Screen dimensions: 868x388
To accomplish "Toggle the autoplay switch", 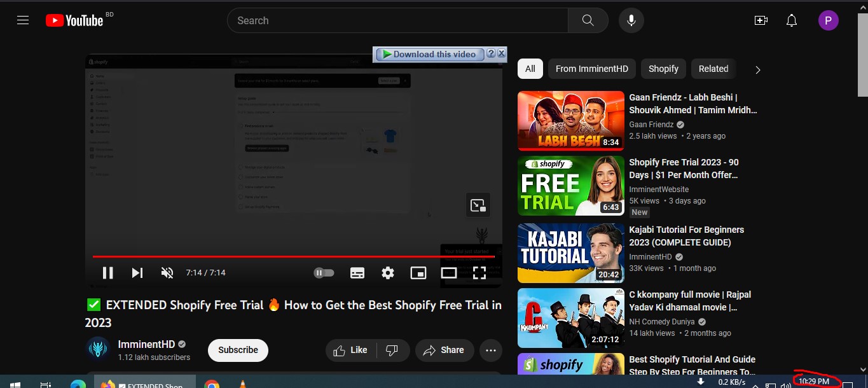I will [324, 273].
